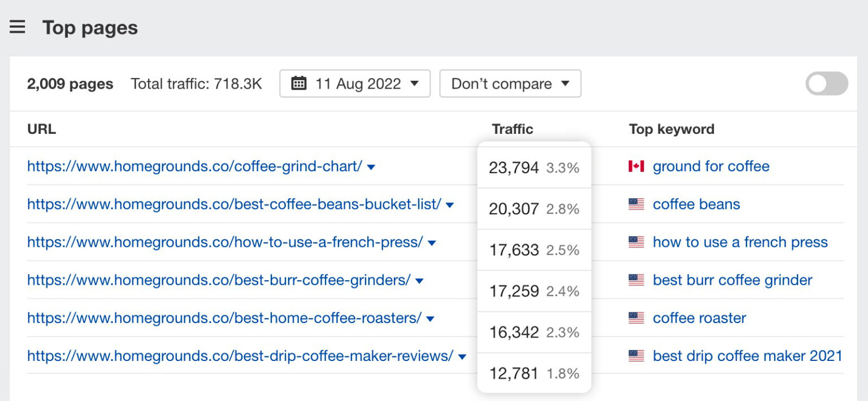Click the US flag next to 'coffee beans'
Screen dimensions: 868x401
[637, 204]
